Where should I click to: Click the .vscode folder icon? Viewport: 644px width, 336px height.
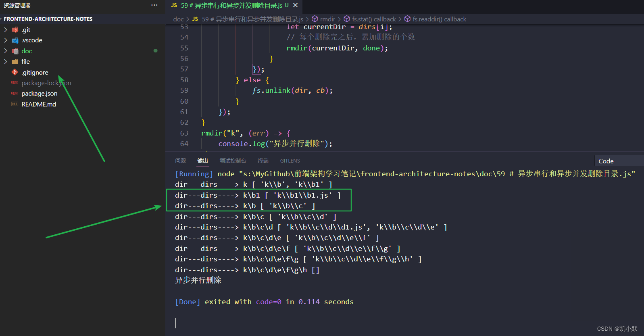[15, 40]
